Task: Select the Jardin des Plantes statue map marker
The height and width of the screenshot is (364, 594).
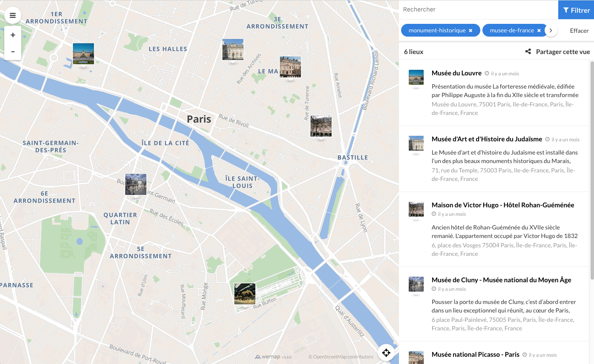Action: tap(245, 294)
